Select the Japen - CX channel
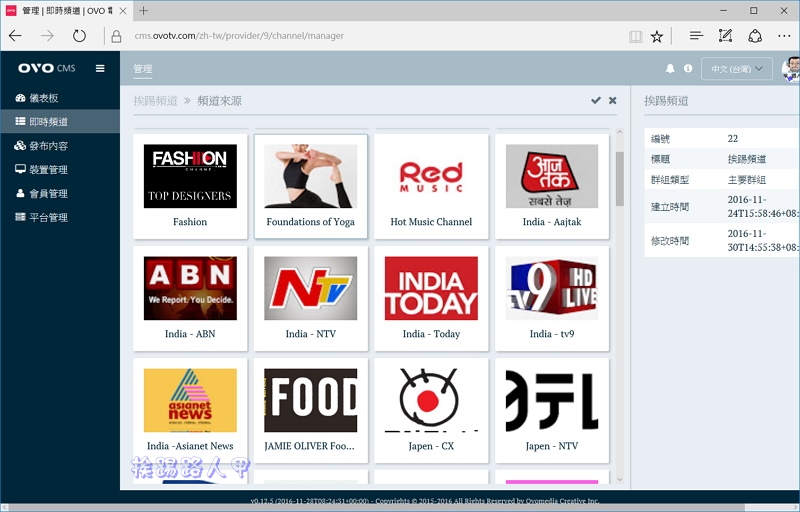 coord(431,411)
